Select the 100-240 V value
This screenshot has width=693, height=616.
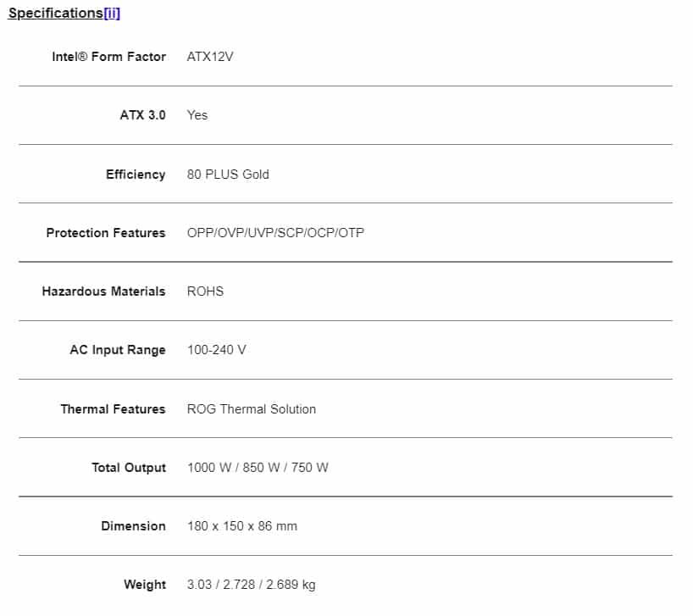click(x=216, y=350)
